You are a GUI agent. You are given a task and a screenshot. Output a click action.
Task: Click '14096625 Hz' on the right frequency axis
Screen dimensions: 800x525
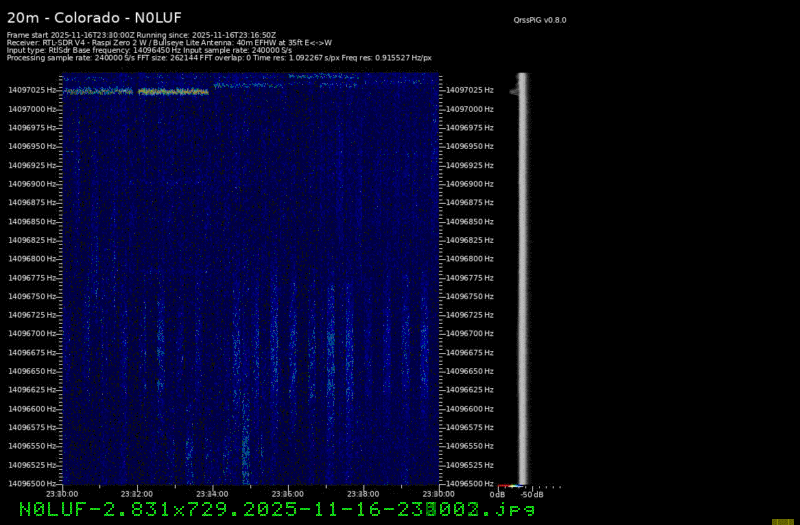point(469,390)
